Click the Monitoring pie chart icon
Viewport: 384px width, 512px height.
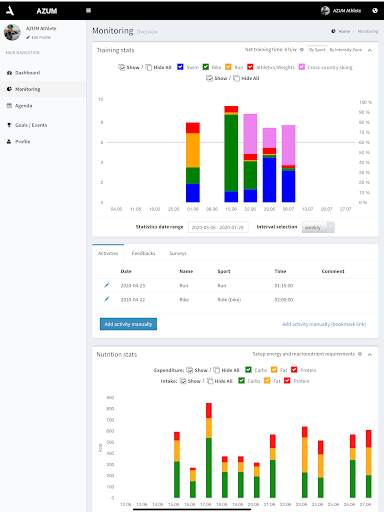coord(9,89)
